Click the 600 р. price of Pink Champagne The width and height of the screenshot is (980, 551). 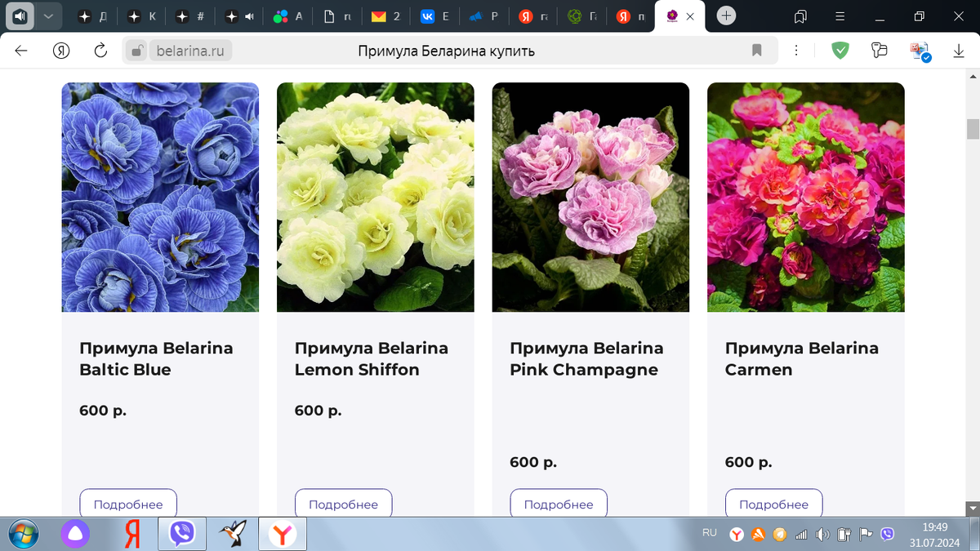click(533, 462)
